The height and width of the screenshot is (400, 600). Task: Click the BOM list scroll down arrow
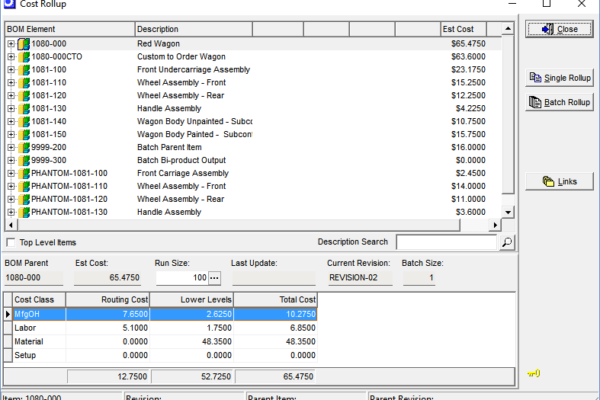(x=508, y=212)
